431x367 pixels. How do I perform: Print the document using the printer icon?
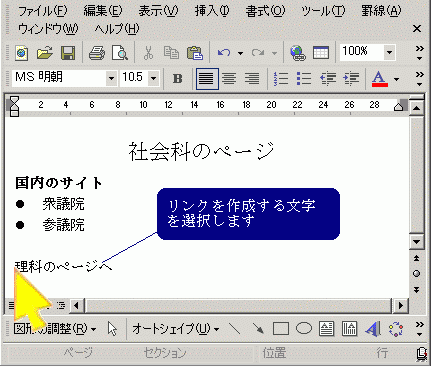[x=97, y=53]
